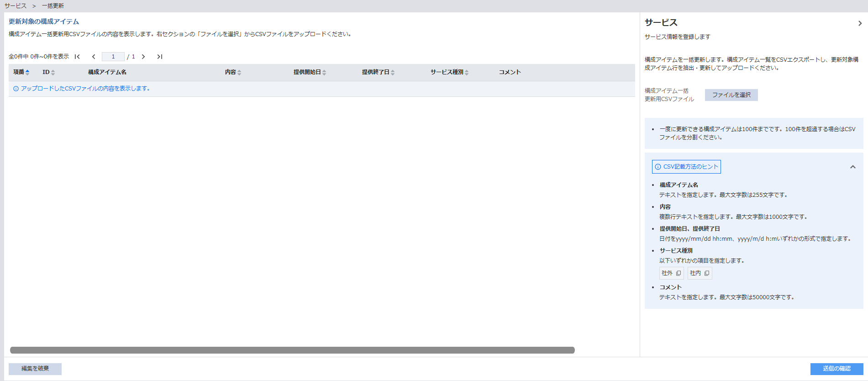Viewport: 868px width, 381px height.
Task: Open サービス breadcrumb link
Action: 16,6
